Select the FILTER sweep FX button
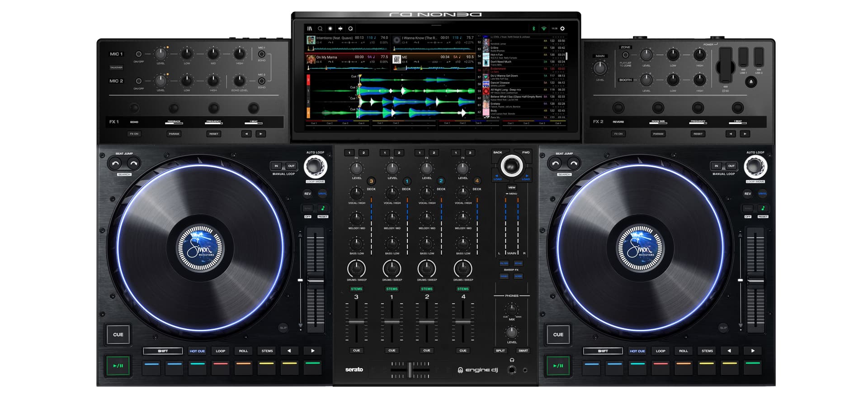Viewport: 868px width, 400px height. point(504,263)
